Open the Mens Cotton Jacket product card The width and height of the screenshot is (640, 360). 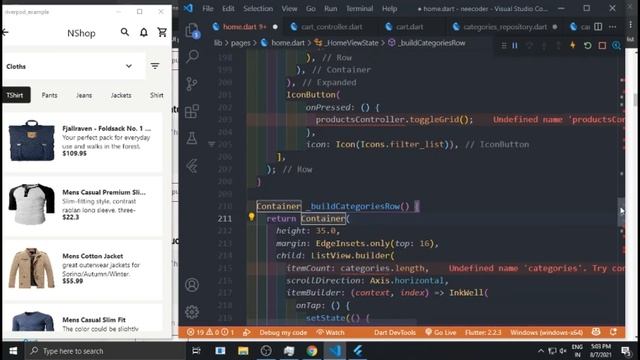coord(83,269)
